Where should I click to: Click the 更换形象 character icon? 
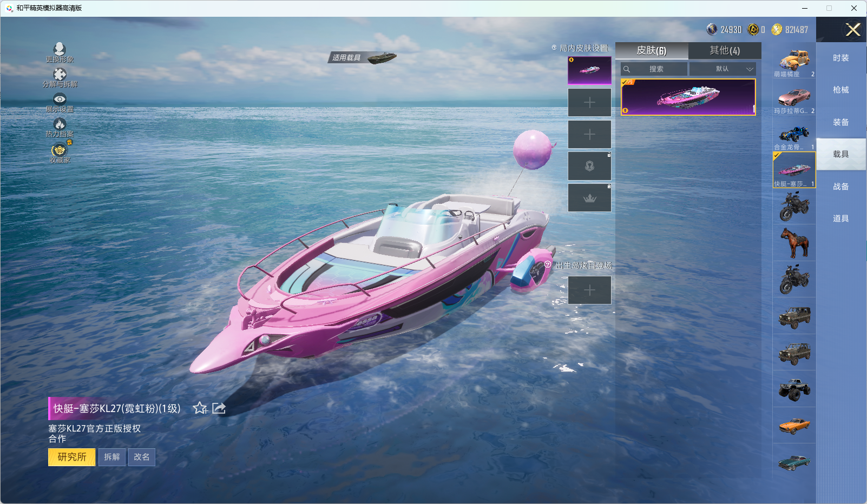[60, 49]
